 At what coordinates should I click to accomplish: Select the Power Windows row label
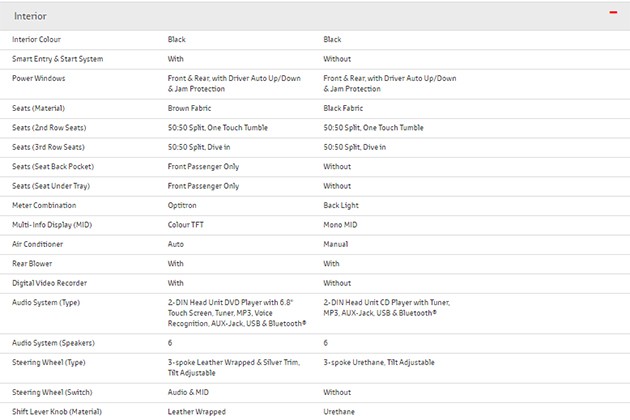click(41, 78)
